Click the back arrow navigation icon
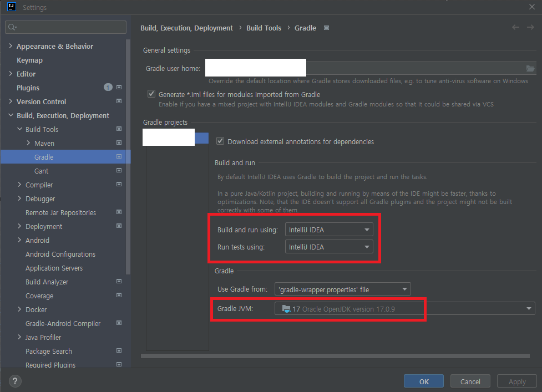 (x=515, y=27)
